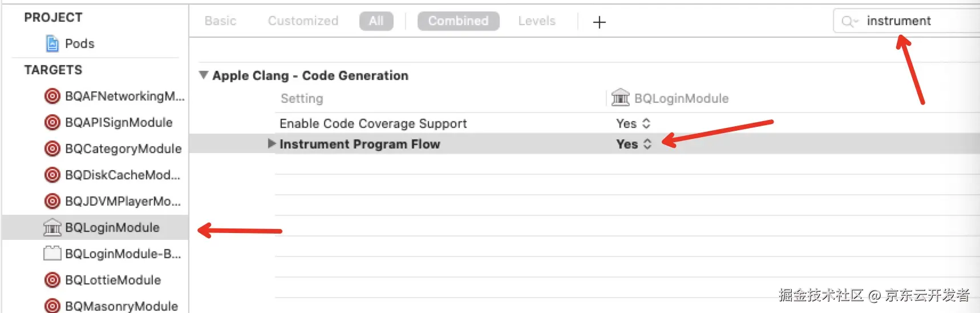Select the BQCategoryModule target icon
The image size is (980, 313).
coord(52,149)
